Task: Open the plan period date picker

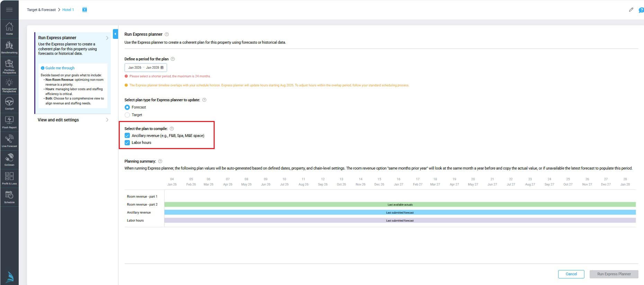Action: pyautogui.click(x=145, y=68)
